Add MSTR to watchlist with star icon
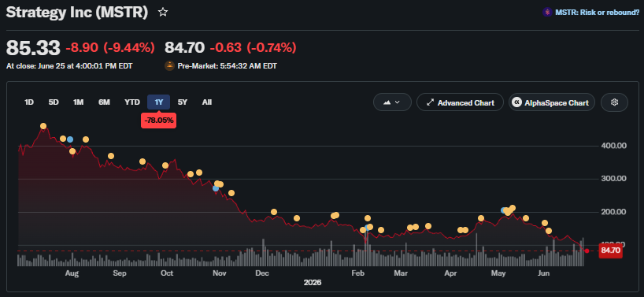Screen dimensions: 644x297 163,13
